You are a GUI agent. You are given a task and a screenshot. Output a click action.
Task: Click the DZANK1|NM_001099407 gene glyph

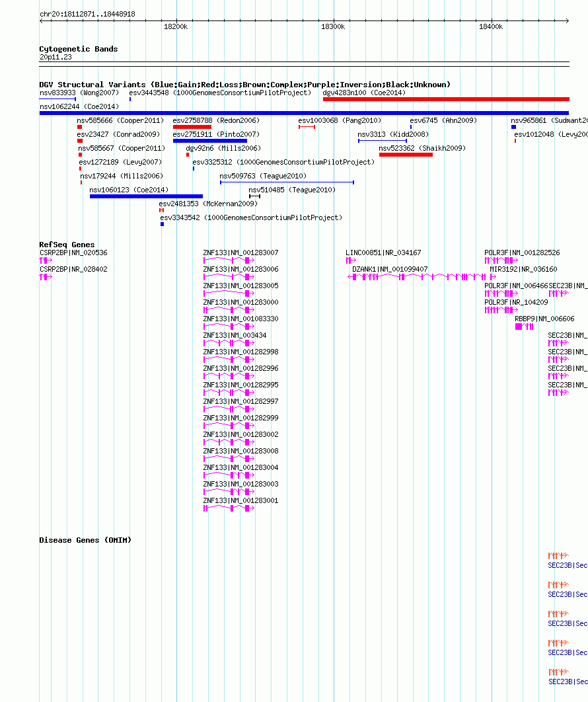point(417,277)
